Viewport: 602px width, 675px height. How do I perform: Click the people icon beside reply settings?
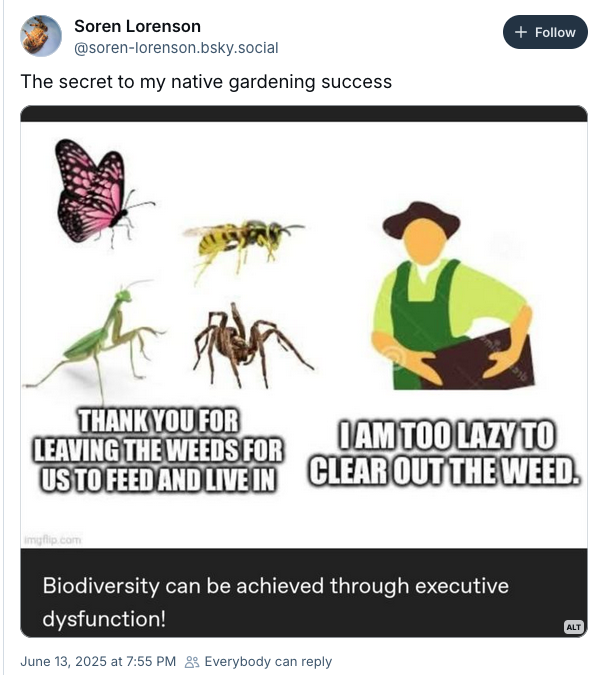point(193,661)
